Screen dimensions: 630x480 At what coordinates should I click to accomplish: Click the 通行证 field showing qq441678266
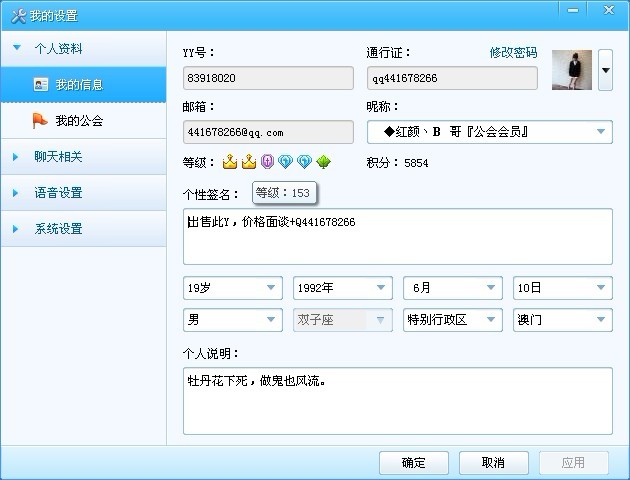pos(452,78)
